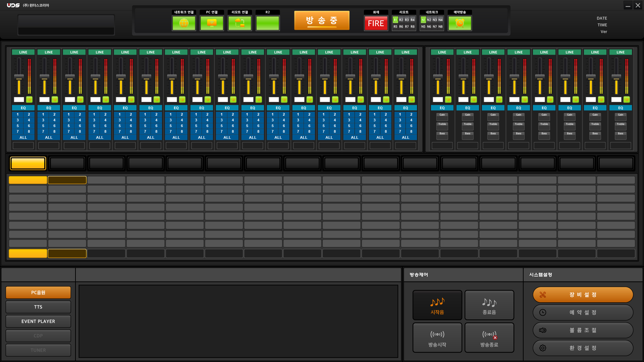Select the highlighted yellow large group button
The height and width of the screenshot is (362, 644).
28,164
